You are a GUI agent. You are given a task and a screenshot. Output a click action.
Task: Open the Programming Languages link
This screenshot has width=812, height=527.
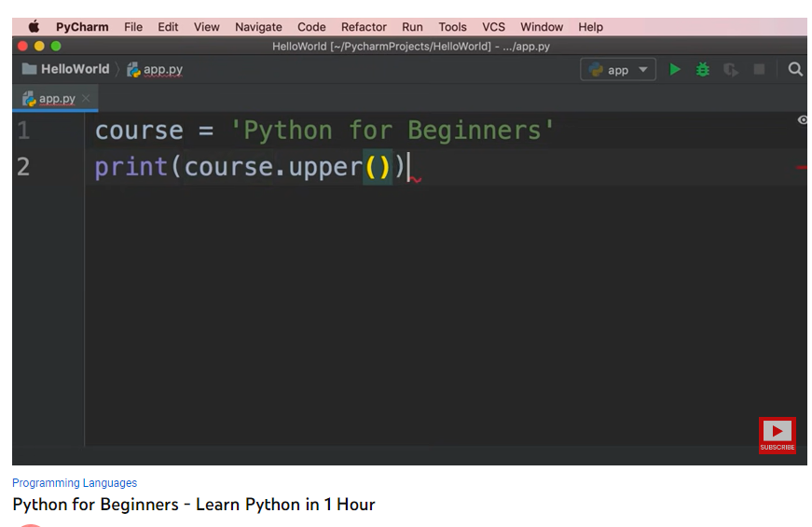pos(75,483)
